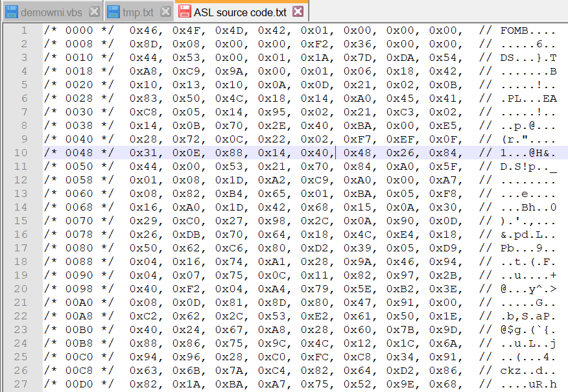The width and height of the screenshot is (568, 392).
Task: Click byte 0x47 on line 21
Action: pos(357,303)
